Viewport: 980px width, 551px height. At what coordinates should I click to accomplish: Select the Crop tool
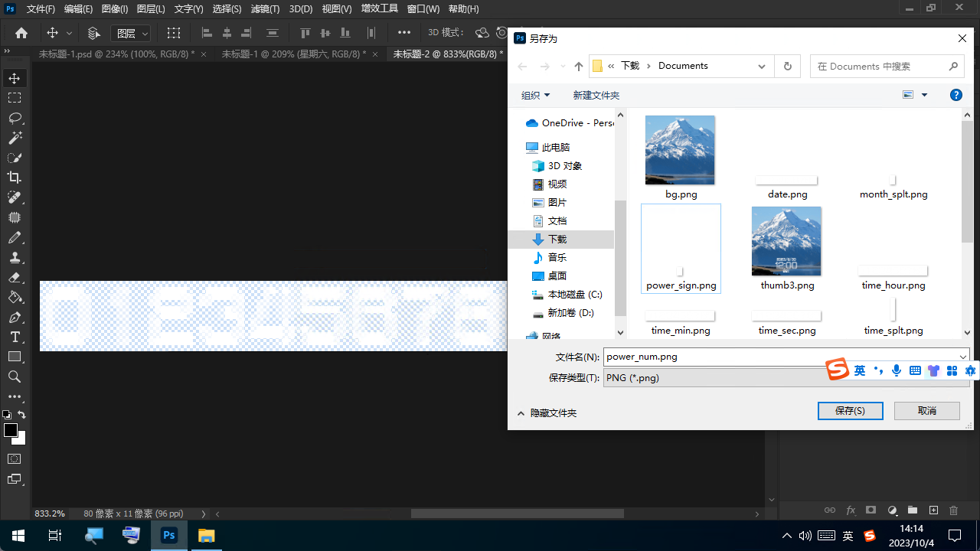tap(15, 178)
